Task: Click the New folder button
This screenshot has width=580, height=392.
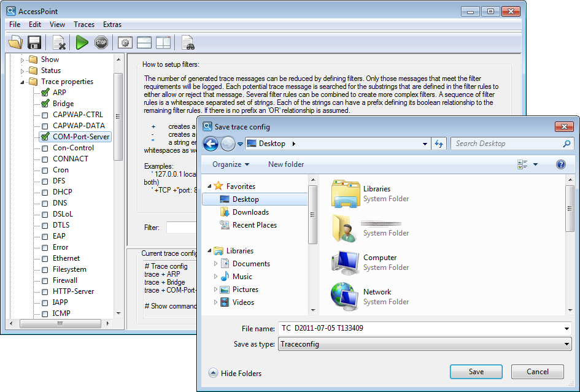Action: [x=286, y=164]
